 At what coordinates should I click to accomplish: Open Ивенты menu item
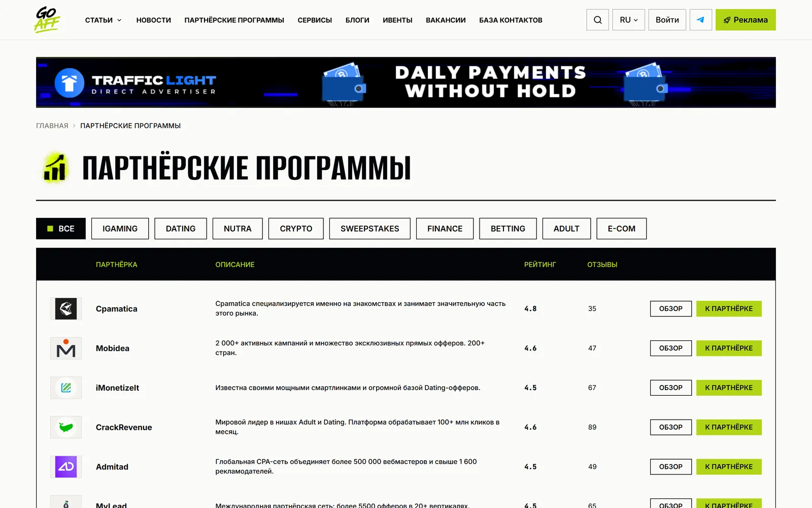[397, 20]
